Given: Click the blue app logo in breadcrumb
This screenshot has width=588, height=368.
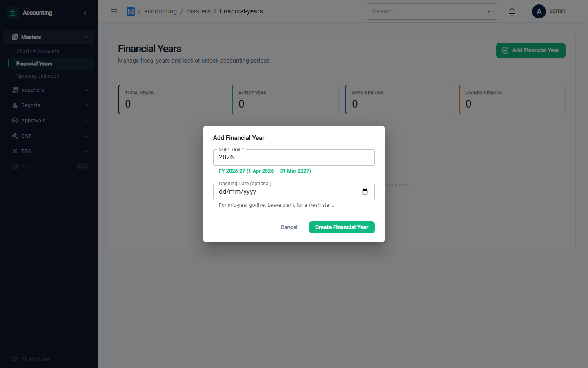Looking at the screenshot, I should [x=131, y=11].
